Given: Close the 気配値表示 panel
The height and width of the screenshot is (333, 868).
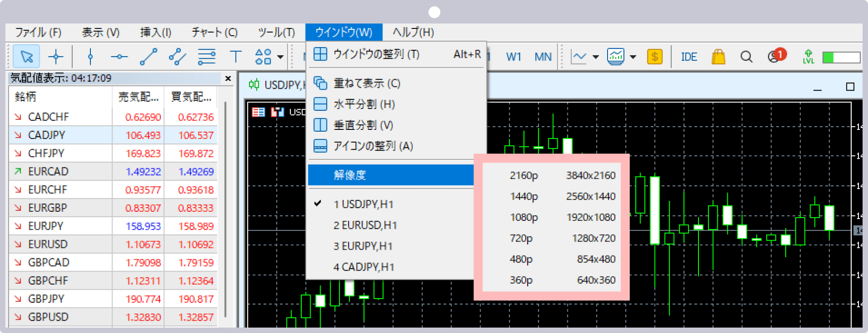Looking at the screenshot, I should (x=228, y=78).
